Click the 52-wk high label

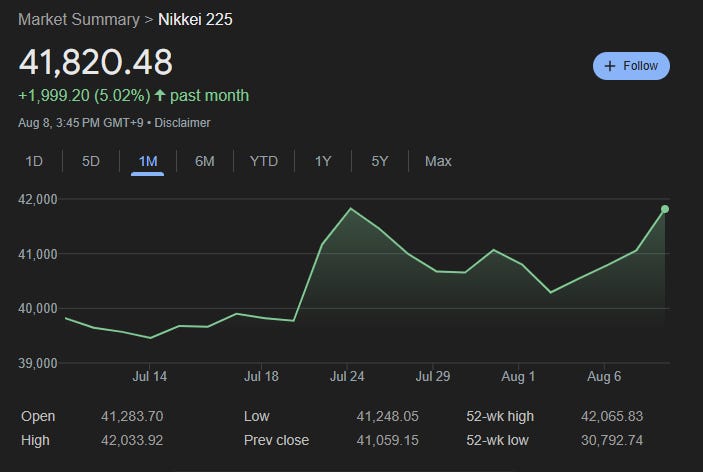tap(500, 416)
